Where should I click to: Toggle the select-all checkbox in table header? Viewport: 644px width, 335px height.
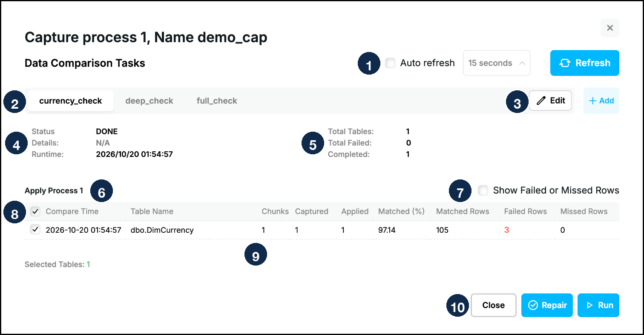(35, 211)
